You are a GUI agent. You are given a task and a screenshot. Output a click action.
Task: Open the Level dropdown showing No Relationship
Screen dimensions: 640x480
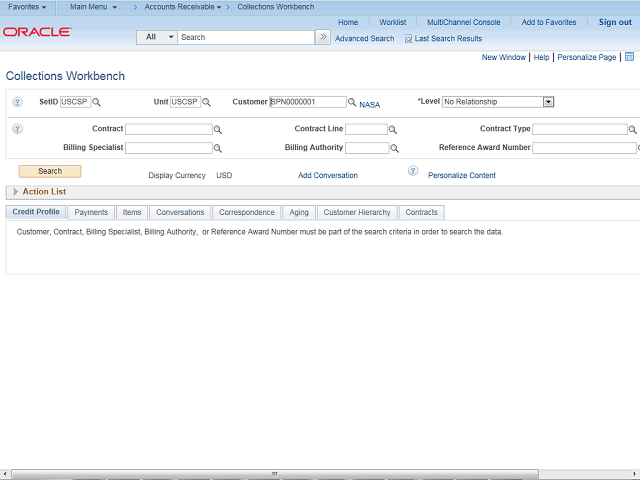point(498,102)
